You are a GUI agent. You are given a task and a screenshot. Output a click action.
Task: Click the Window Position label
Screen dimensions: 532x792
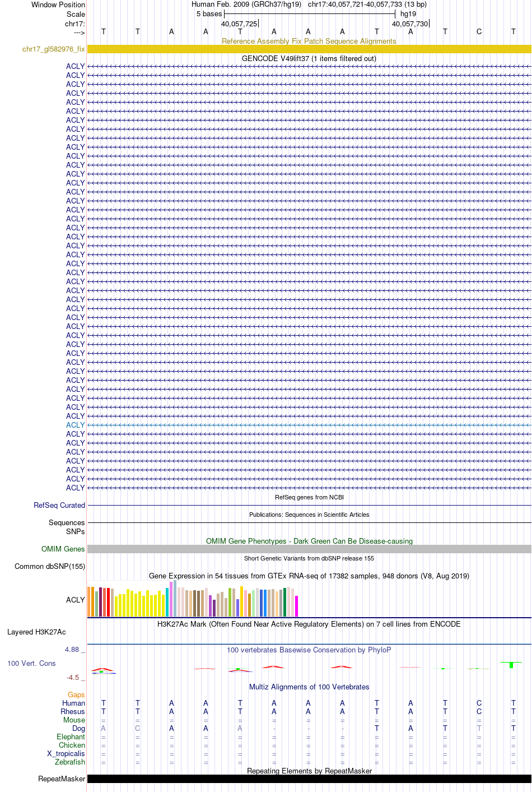[x=58, y=4]
